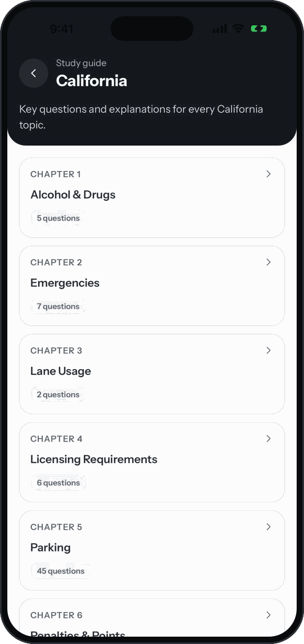Expand Chapter 2 Emergencies chevron
Viewport: 304px width, 644px height.
click(268, 262)
